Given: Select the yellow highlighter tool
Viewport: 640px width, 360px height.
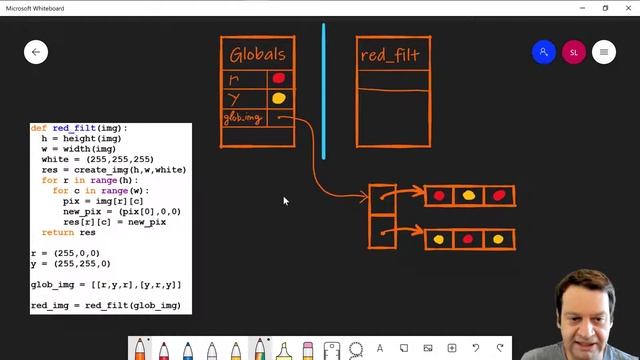Looking at the screenshot, I should tap(284, 351).
